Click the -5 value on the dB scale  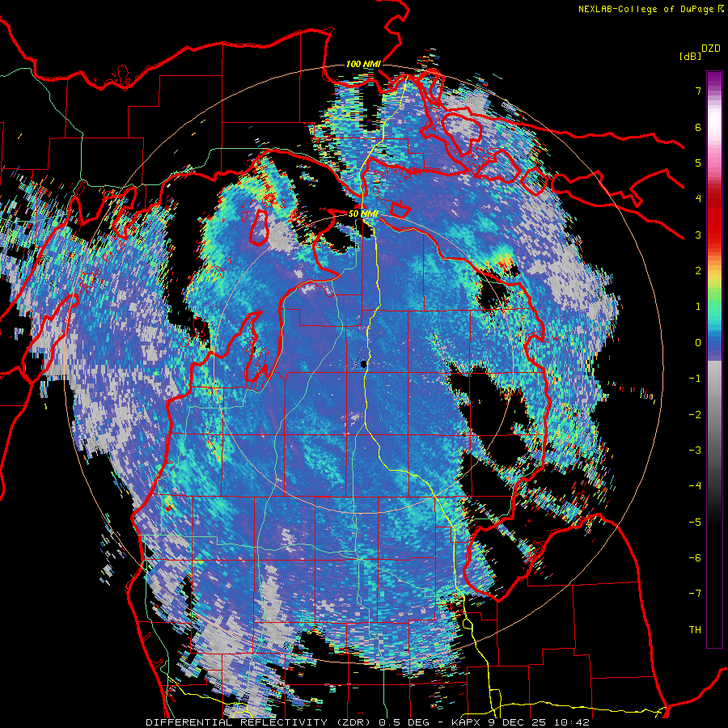pyautogui.click(x=695, y=523)
